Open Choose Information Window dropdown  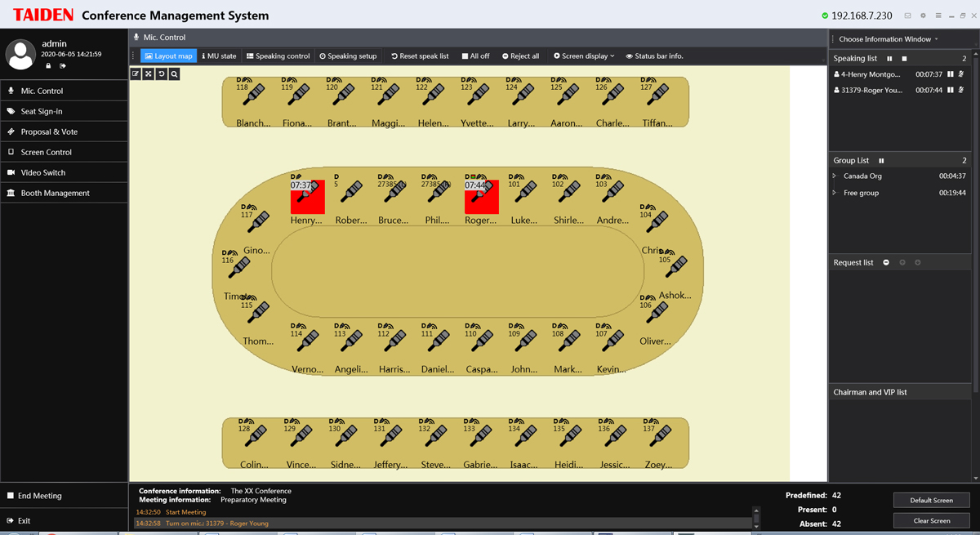click(889, 39)
